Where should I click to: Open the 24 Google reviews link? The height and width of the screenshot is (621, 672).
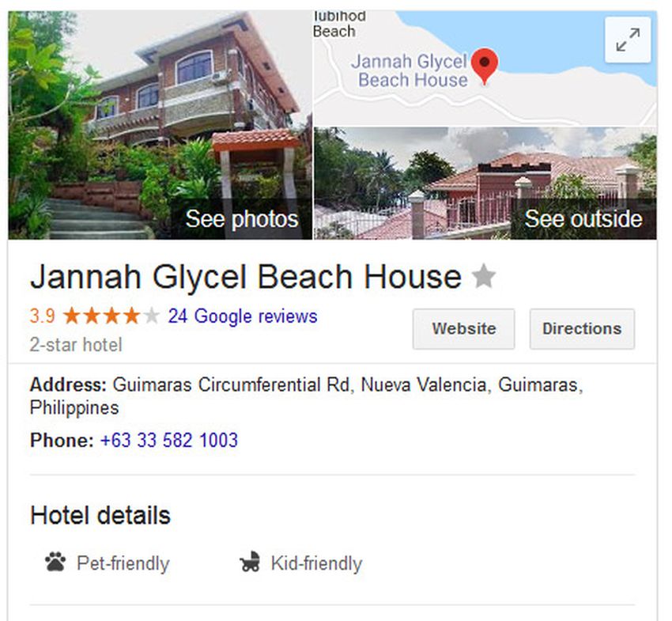coord(243,316)
